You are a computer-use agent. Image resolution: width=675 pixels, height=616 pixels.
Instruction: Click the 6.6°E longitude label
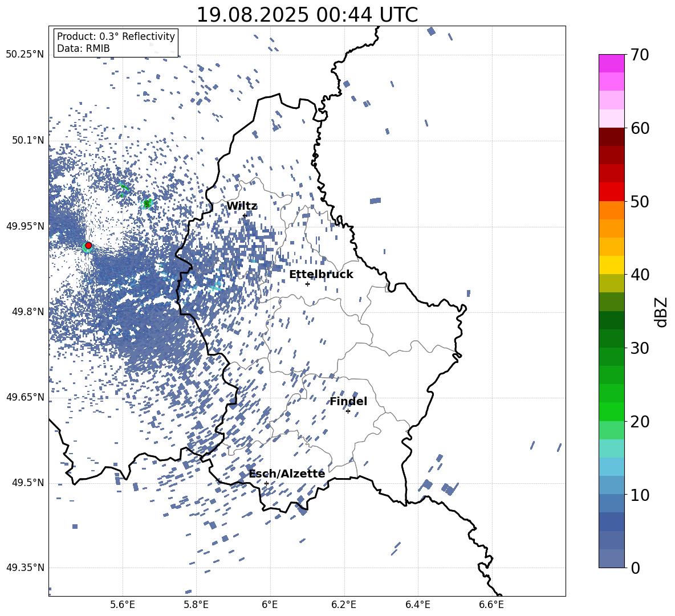coord(491,605)
